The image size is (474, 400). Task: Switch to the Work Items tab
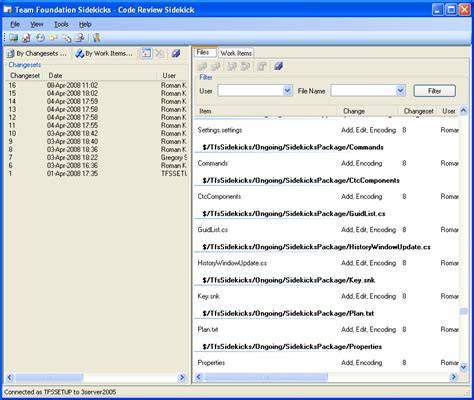tap(236, 53)
